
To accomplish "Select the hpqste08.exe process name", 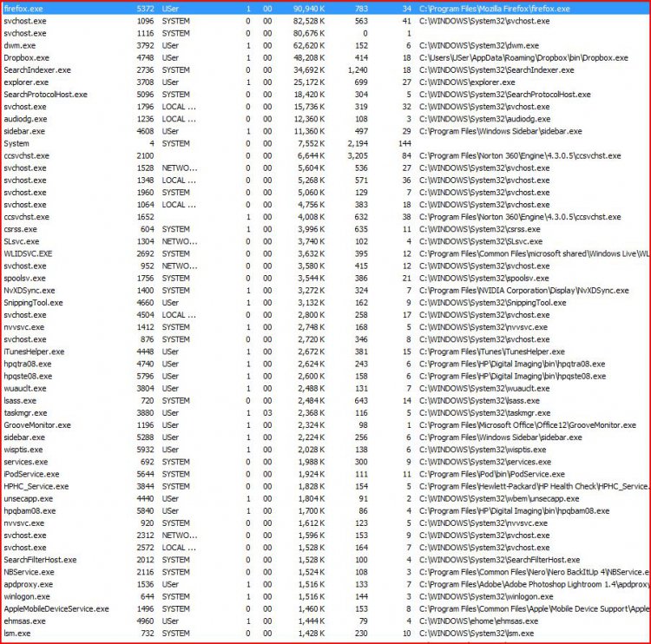I will click(29, 376).
